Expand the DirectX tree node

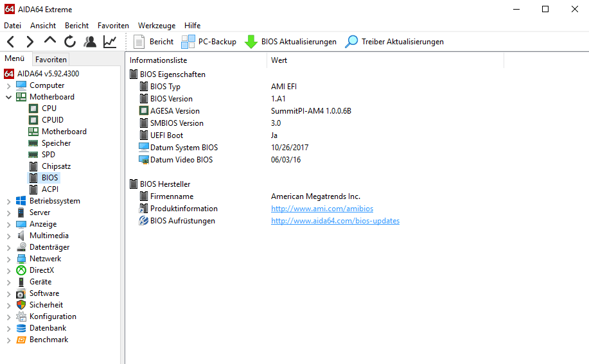coord(8,271)
